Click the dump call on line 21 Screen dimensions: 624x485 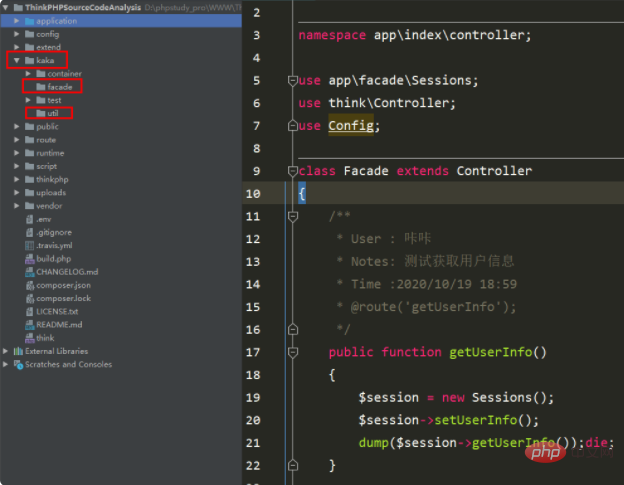[x=373, y=443]
